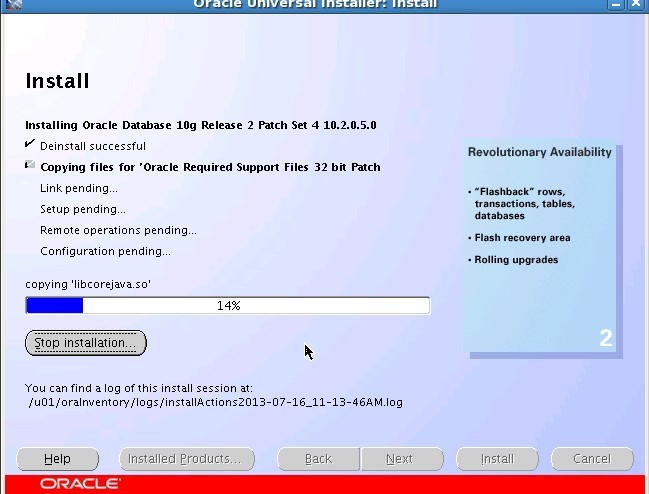This screenshot has width=649, height=494.
Task: Click the Install page heading
Action: 57,81
